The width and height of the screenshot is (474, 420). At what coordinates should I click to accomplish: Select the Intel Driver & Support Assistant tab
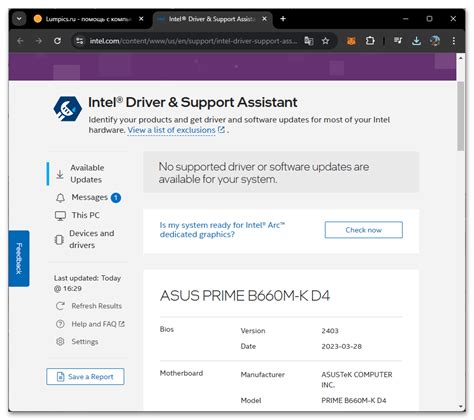click(x=213, y=19)
